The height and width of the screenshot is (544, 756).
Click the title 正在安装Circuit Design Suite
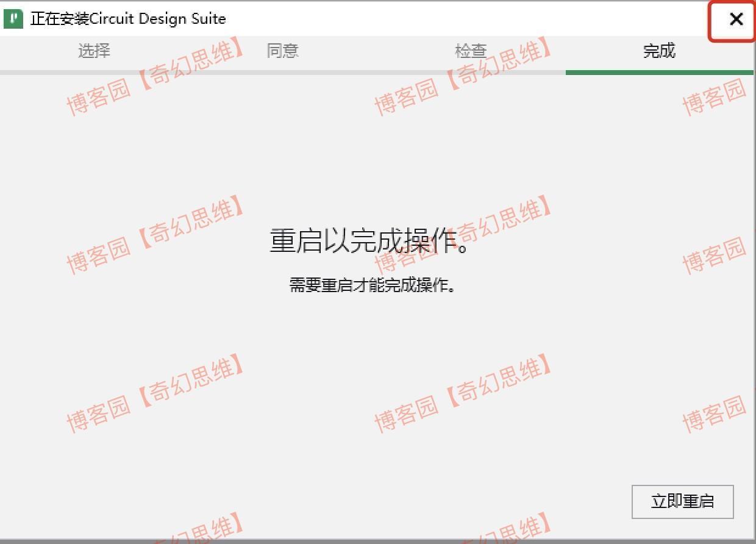click(128, 18)
